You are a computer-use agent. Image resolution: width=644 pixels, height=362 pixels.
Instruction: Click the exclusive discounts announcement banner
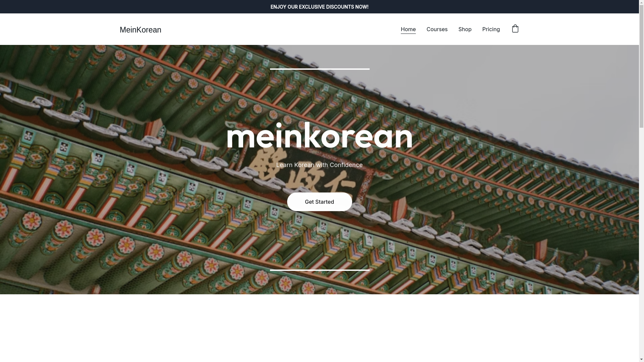(x=319, y=7)
